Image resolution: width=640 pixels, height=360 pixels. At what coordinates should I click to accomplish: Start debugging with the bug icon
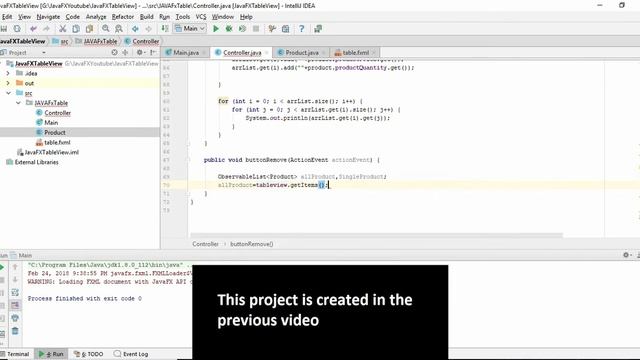[x=229, y=29]
